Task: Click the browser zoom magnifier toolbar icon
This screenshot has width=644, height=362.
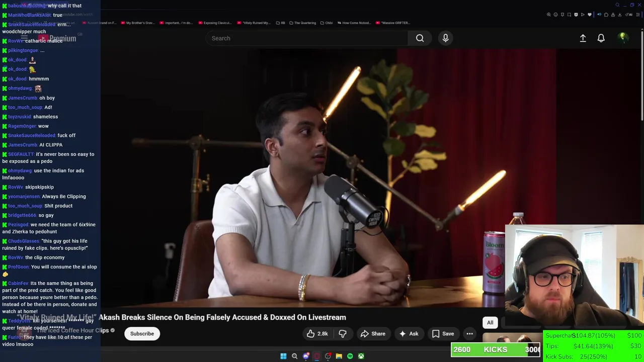Action: tap(549, 15)
